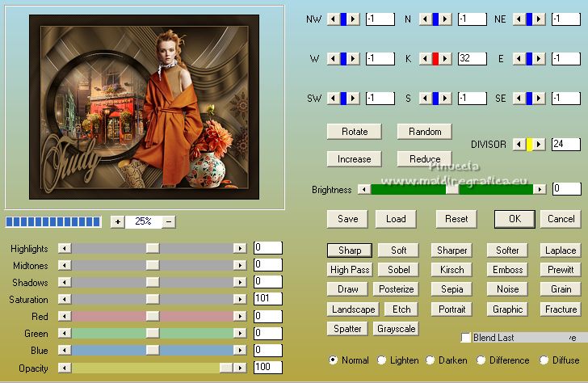The width and height of the screenshot is (588, 383).
Task: Click Red slider right arrow
Action: tap(240, 316)
